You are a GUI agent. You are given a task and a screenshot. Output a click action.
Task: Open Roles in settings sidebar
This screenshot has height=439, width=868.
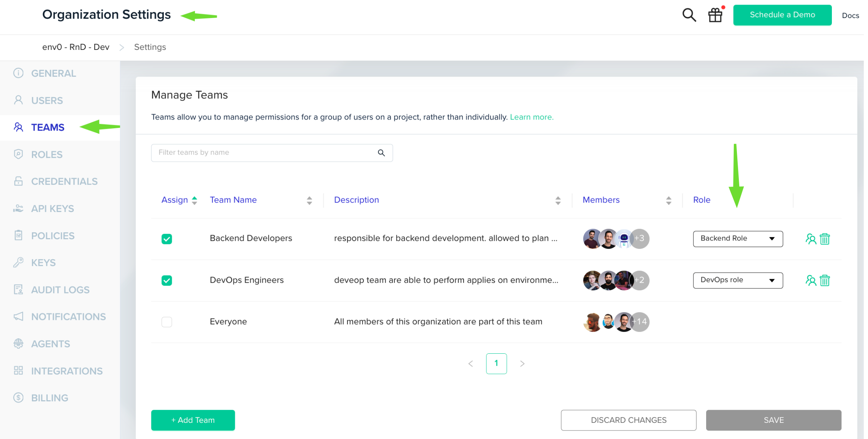tap(47, 154)
